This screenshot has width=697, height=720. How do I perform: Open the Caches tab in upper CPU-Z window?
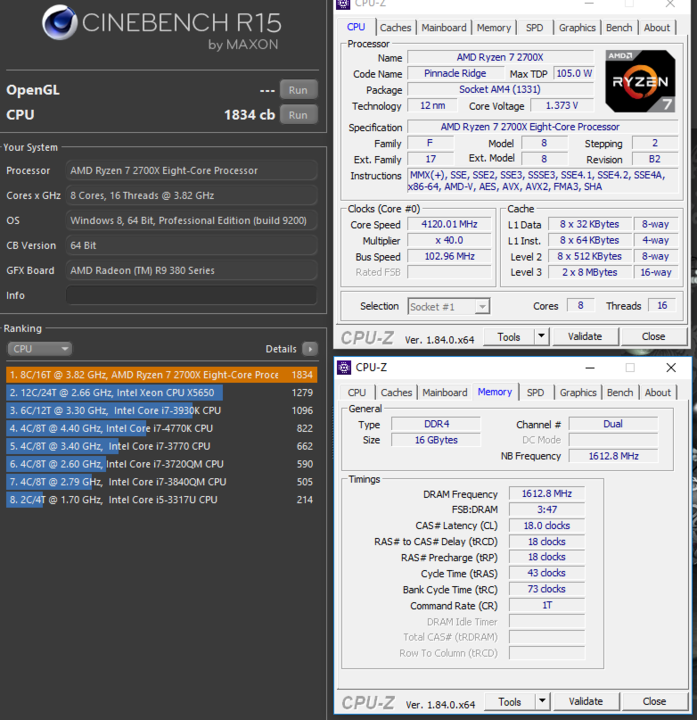click(395, 28)
